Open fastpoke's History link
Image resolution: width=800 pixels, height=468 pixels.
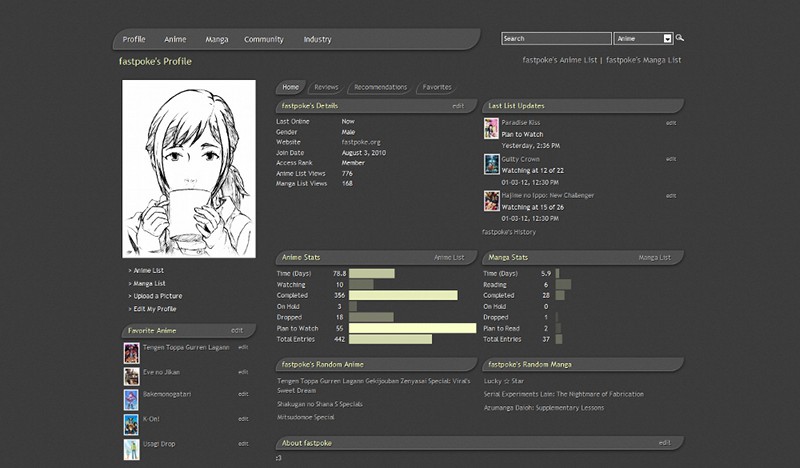[509, 232]
